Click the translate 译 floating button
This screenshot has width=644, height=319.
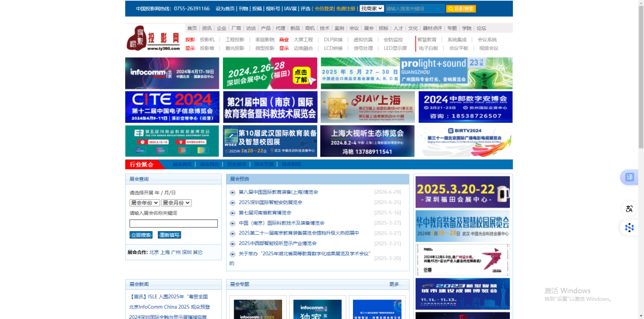coord(630,177)
